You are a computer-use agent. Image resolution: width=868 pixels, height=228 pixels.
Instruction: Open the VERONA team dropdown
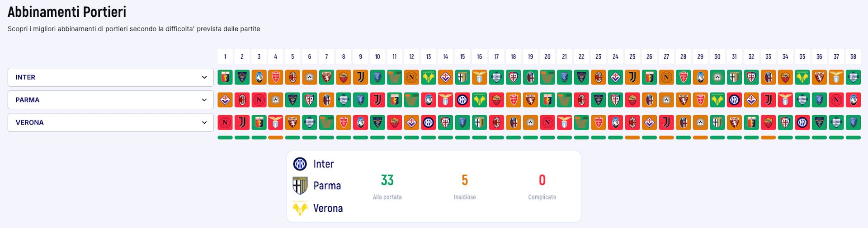coord(110,122)
